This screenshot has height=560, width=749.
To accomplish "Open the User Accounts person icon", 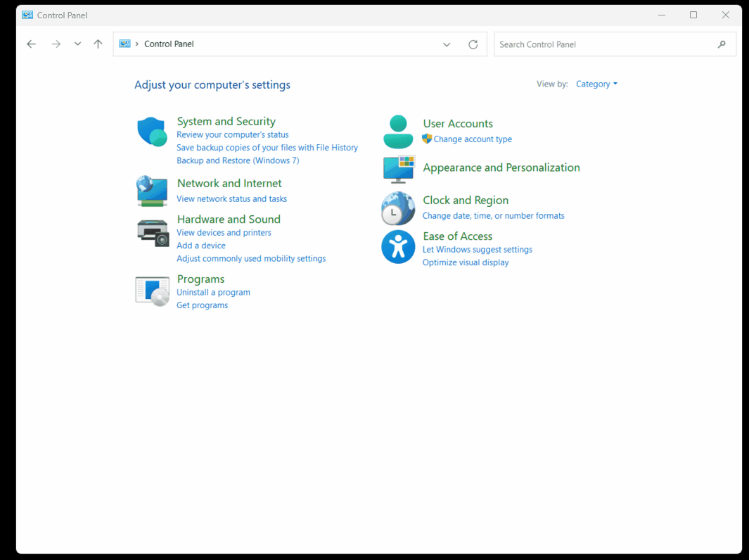I will (398, 132).
